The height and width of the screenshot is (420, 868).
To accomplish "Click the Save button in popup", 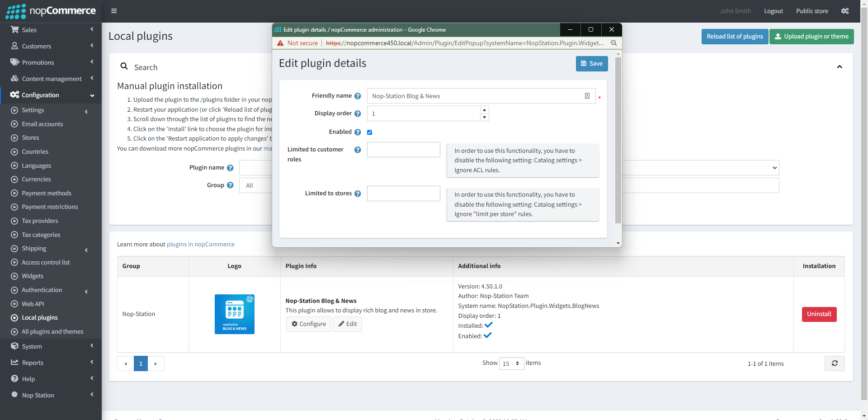I will (x=592, y=64).
